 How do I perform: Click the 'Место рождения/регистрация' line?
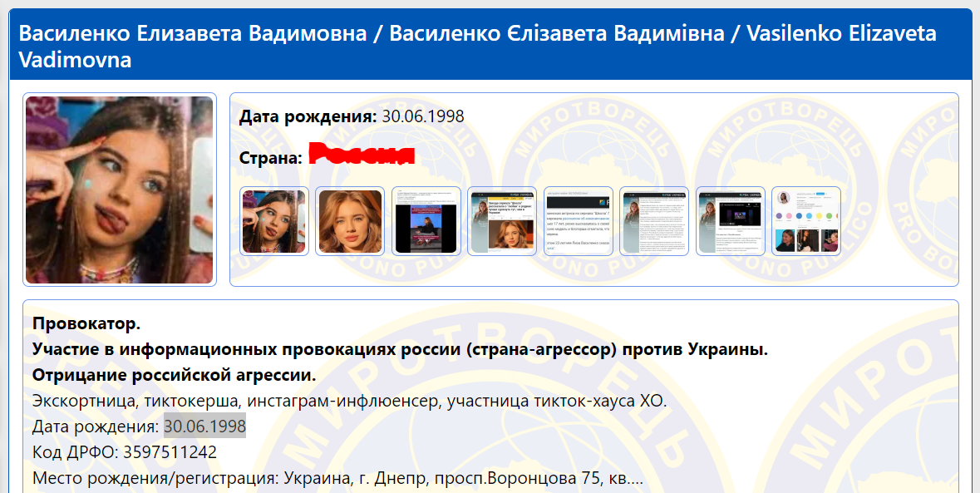(337, 479)
